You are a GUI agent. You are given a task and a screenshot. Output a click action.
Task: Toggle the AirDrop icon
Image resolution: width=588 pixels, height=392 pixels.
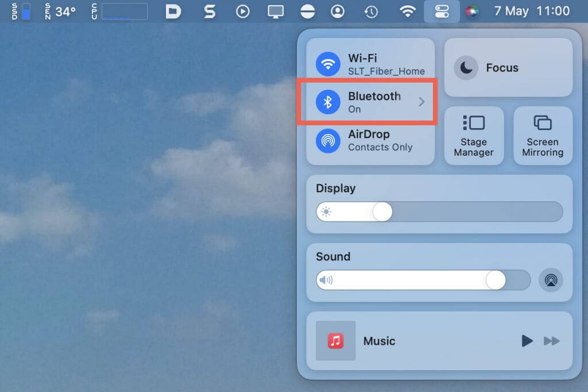(x=328, y=140)
